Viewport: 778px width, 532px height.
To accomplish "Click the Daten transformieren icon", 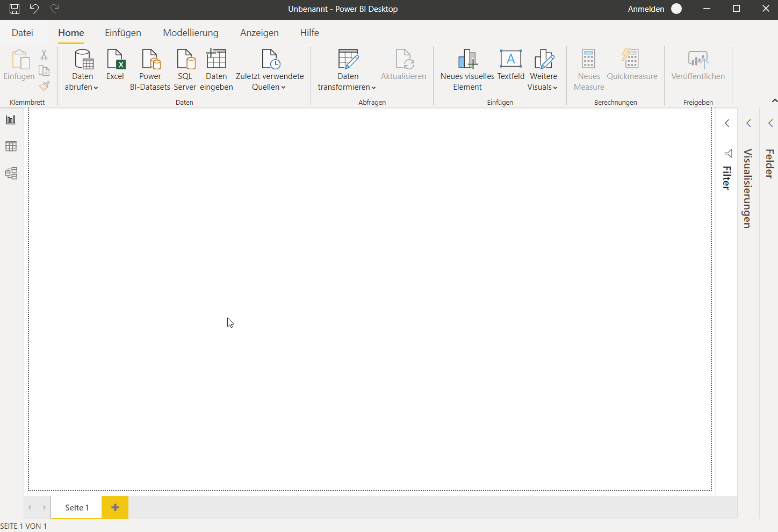I will (x=348, y=59).
